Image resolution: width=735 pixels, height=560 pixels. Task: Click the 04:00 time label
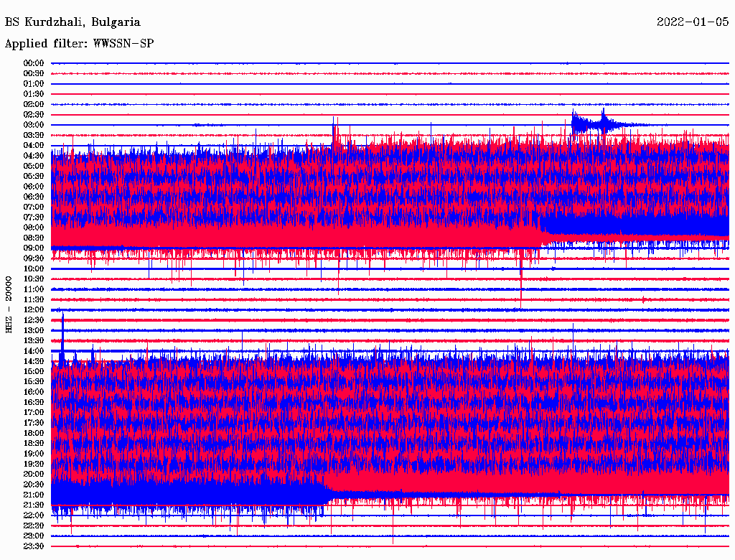(34, 146)
